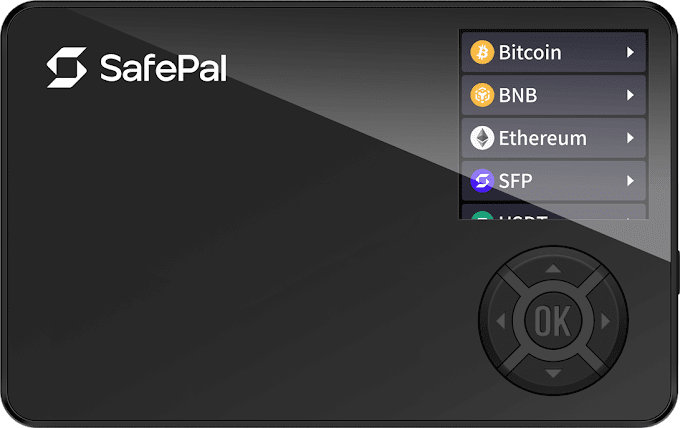Viewport: 680px width, 428px height.
Task: Select the SFP menu label
Action: (515, 181)
